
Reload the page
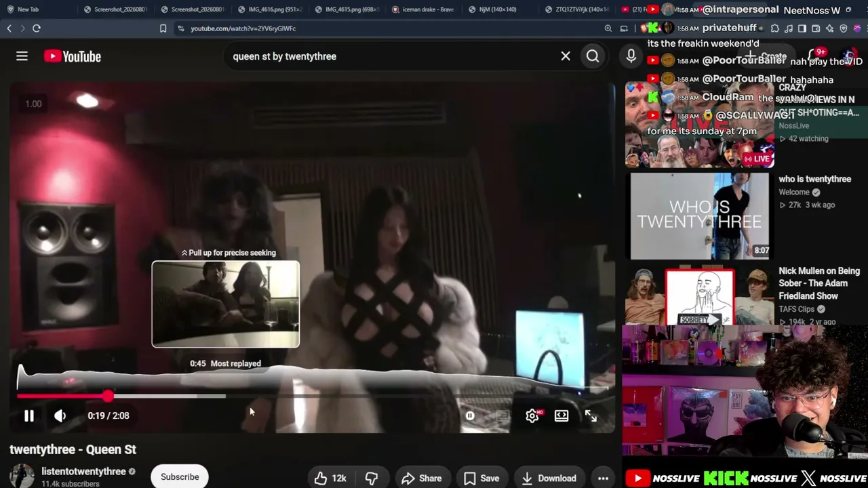(37, 28)
